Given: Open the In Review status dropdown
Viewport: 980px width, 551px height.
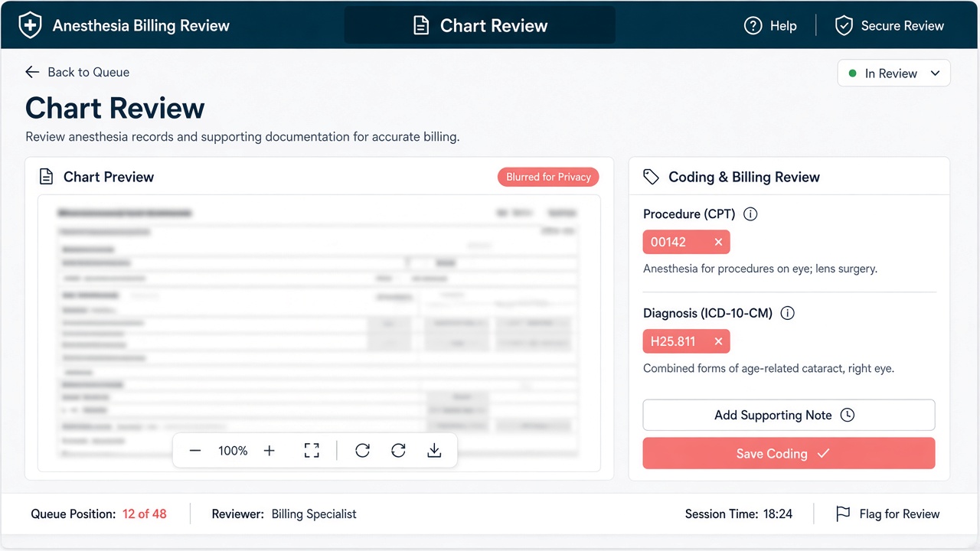Looking at the screenshot, I should pos(893,73).
